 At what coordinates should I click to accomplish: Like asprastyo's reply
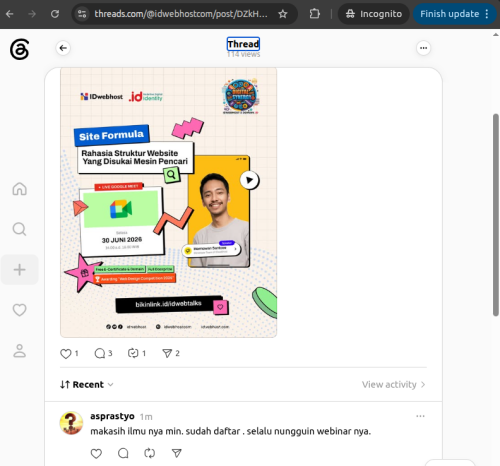[96, 453]
